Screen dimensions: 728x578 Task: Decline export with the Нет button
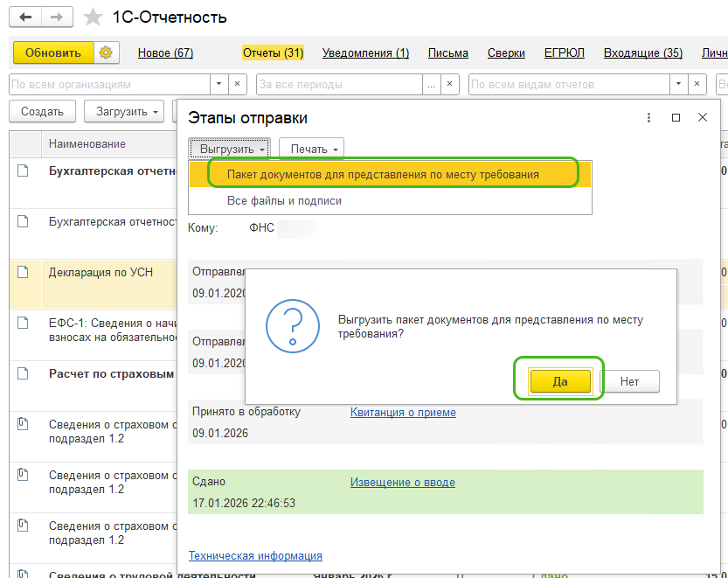[x=629, y=381]
